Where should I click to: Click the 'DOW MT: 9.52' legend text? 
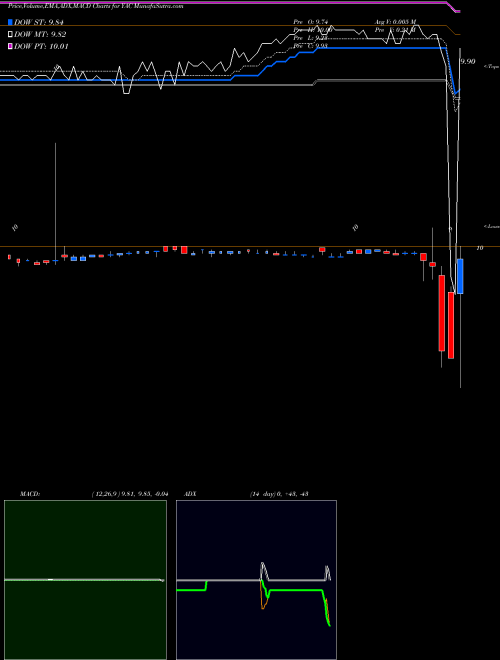(x=40, y=35)
